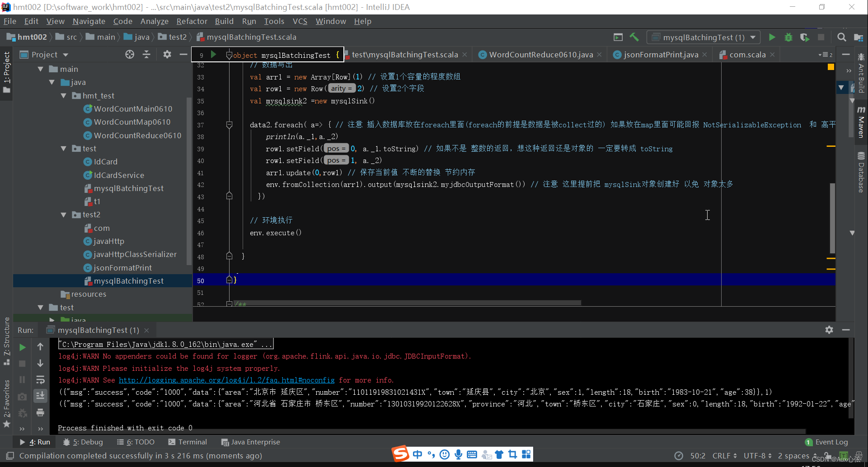Run with coverage using the shield icon

(805, 37)
